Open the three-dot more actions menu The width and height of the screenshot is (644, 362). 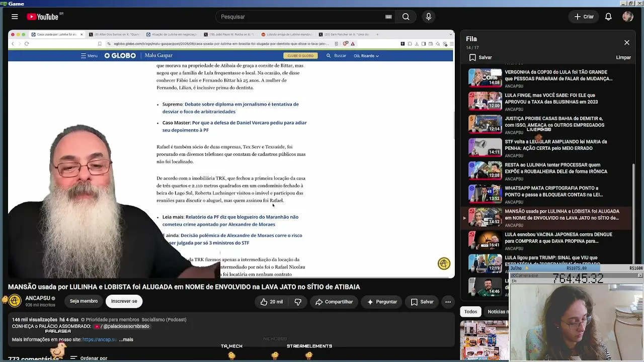(x=448, y=302)
